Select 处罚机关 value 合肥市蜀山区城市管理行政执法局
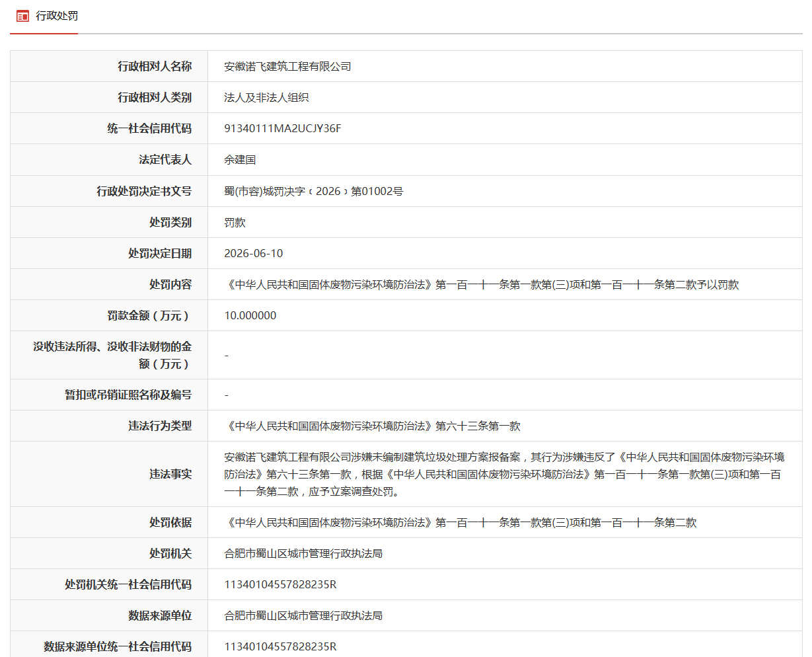The width and height of the screenshot is (812, 657). tap(303, 553)
